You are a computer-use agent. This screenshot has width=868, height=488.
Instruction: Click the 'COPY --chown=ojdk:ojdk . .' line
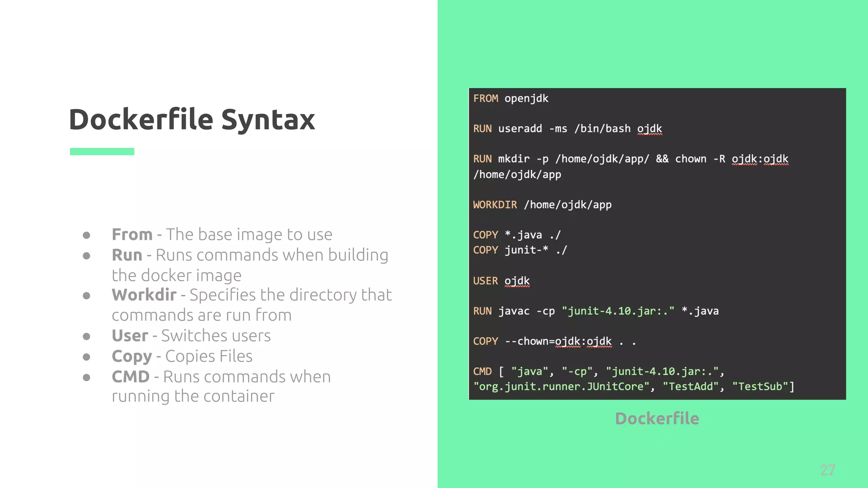click(555, 341)
